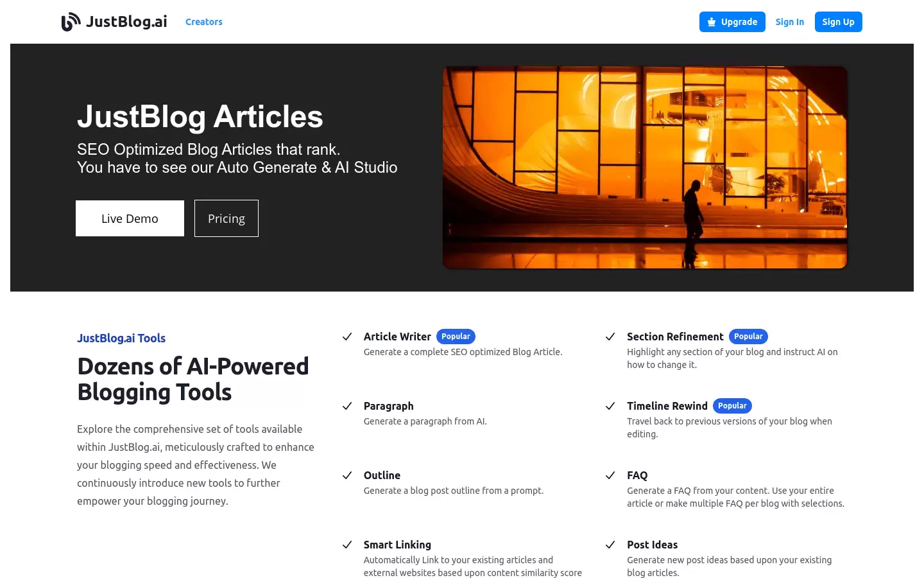
Task: Launch the Live Demo
Action: pyautogui.click(x=130, y=218)
